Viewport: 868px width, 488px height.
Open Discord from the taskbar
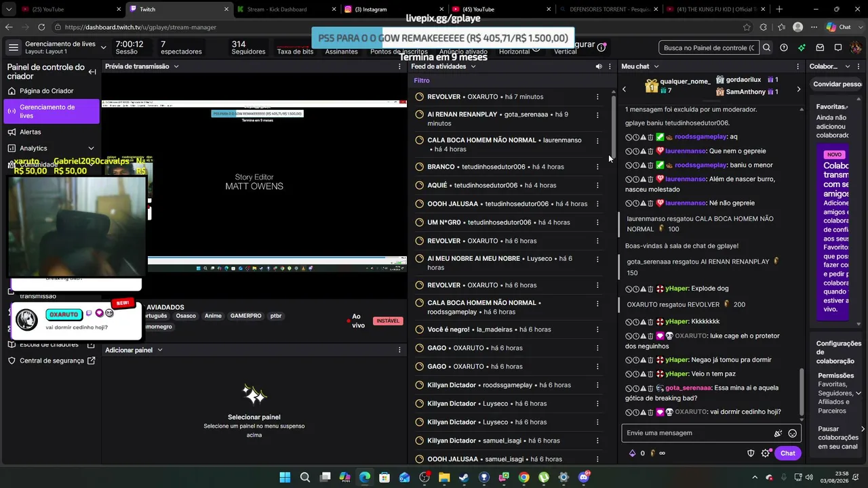click(x=583, y=477)
